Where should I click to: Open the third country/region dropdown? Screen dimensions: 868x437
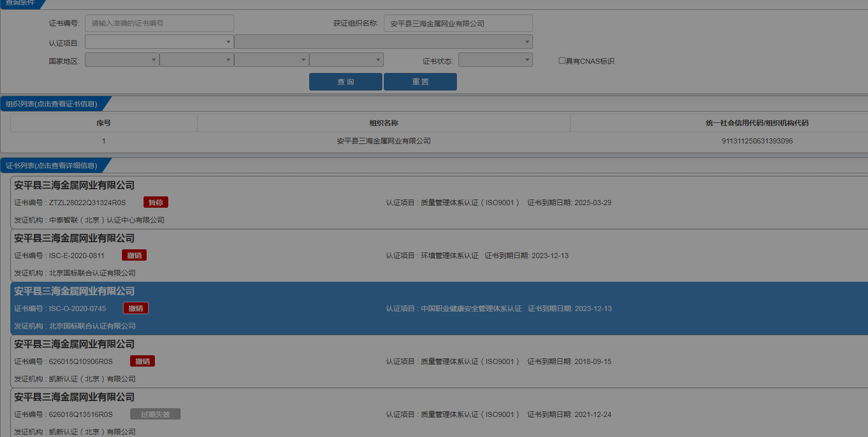(271, 60)
